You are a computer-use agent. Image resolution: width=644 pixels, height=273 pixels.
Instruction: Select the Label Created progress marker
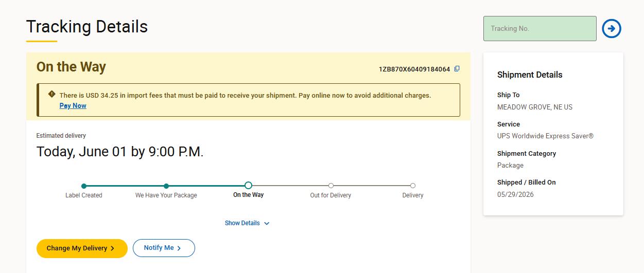click(84, 186)
